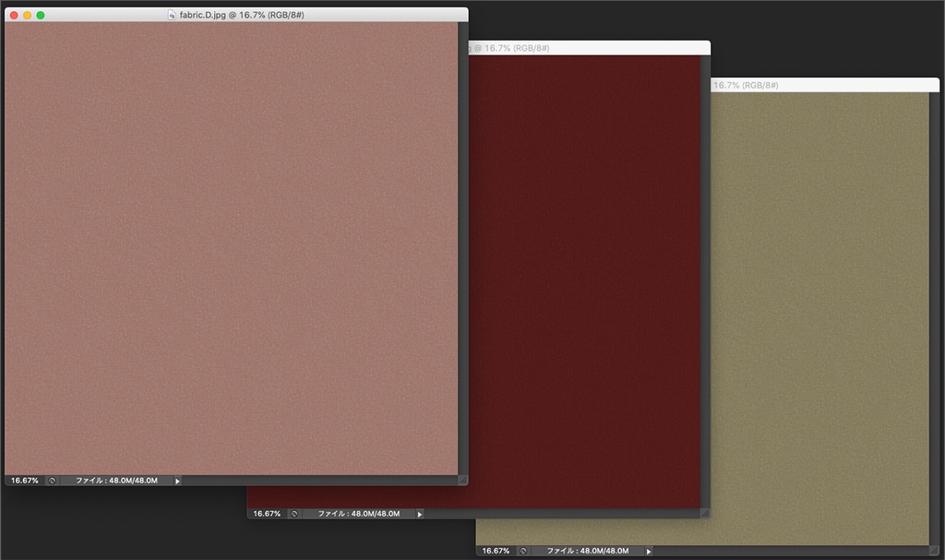The width and height of the screenshot is (945, 560).
Task: Minimize fabric.D.jpg with yellow button
Action: pos(27,15)
